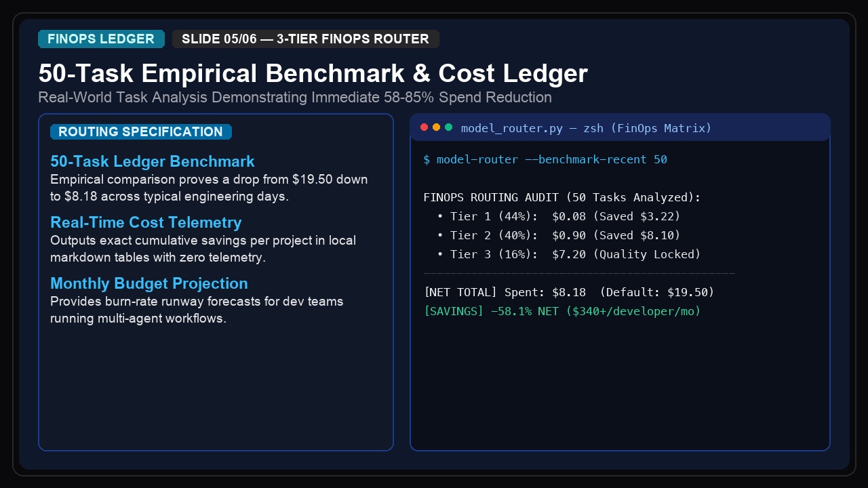
Task: Click the [NET TOTAL] Spent: $8.18 line
Action: (x=569, y=292)
